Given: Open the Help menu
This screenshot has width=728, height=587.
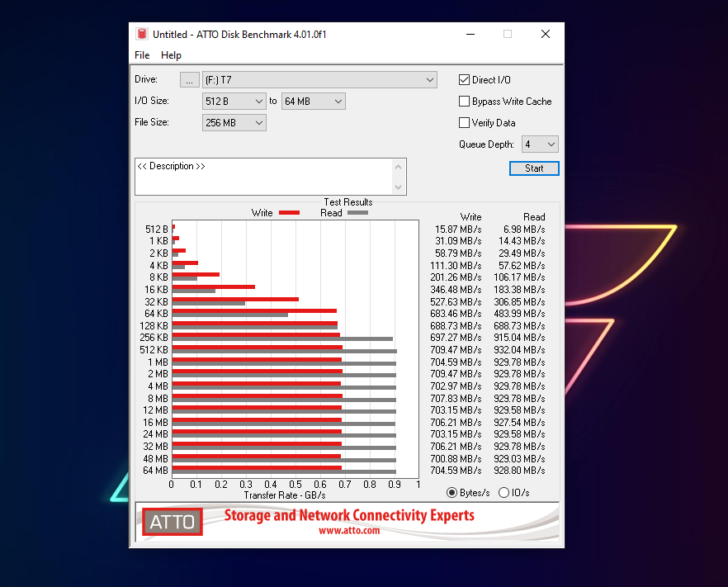Looking at the screenshot, I should click(x=171, y=55).
